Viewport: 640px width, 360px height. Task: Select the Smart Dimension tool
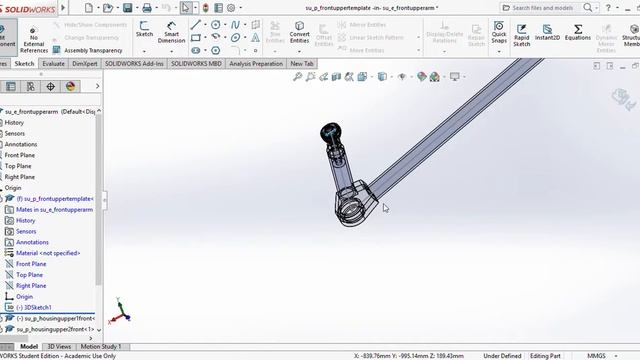171,32
